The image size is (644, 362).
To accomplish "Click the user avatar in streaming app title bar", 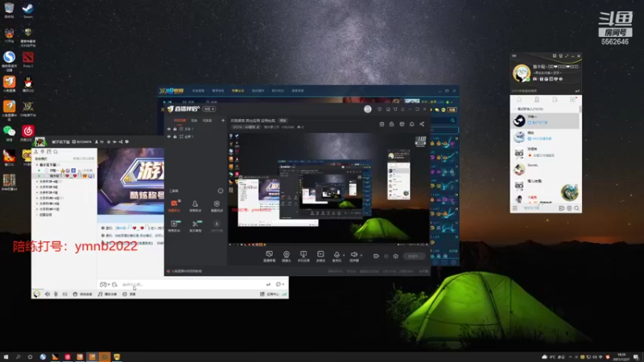I will (368, 109).
